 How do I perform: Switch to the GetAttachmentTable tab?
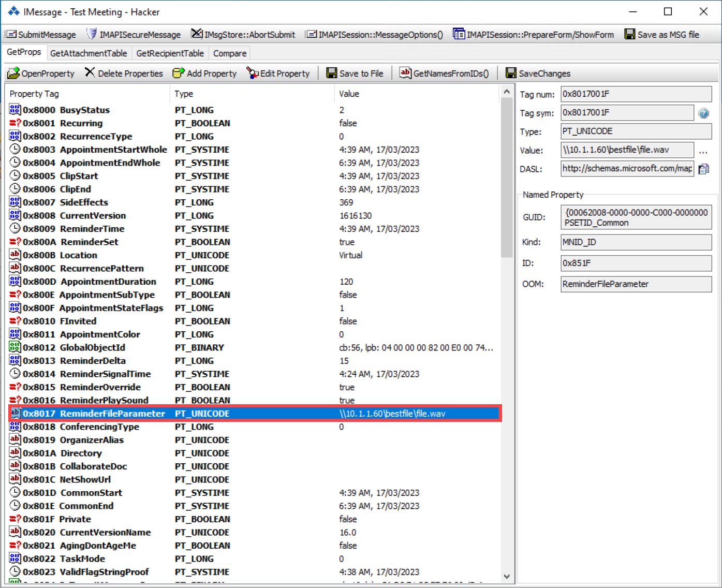click(89, 53)
